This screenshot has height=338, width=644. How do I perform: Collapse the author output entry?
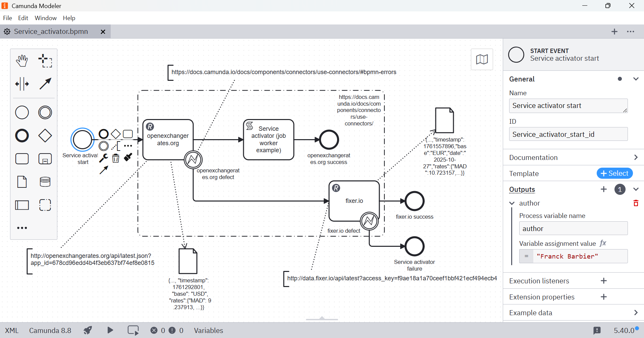pos(512,203)
